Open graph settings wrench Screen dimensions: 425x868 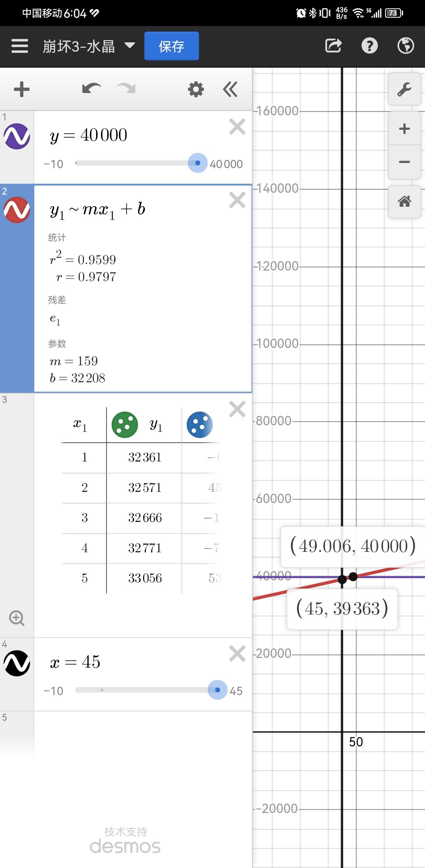point(404,89)
